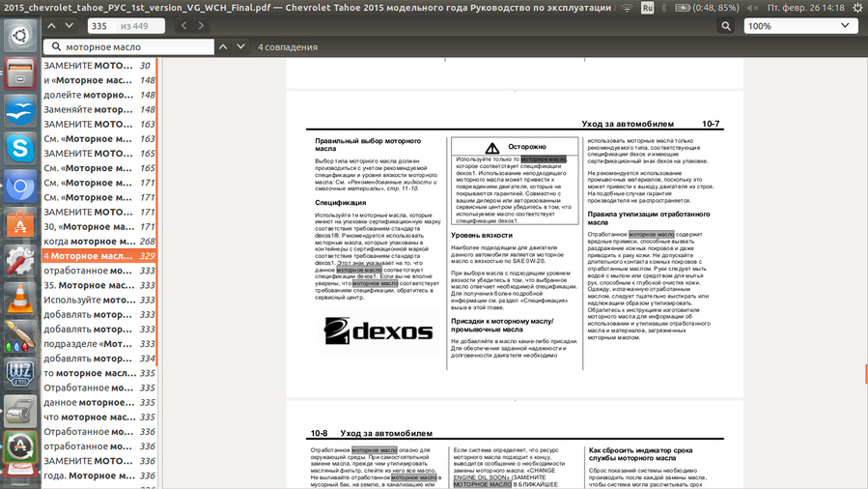Image resolution: width=868 pixels, height=489 pixels.
Task: Select result 'когда моторное м...' page 268
Action: pos(99,242)
